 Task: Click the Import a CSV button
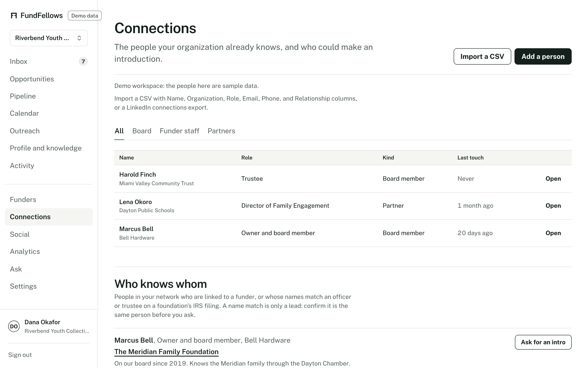pyautogui.click(x=482, y=56)
